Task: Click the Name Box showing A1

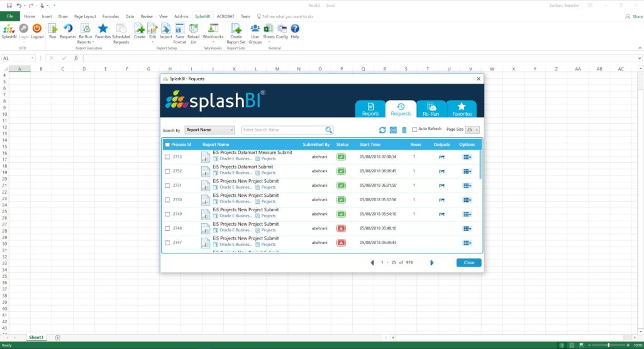Action: [x=18, y=58]
